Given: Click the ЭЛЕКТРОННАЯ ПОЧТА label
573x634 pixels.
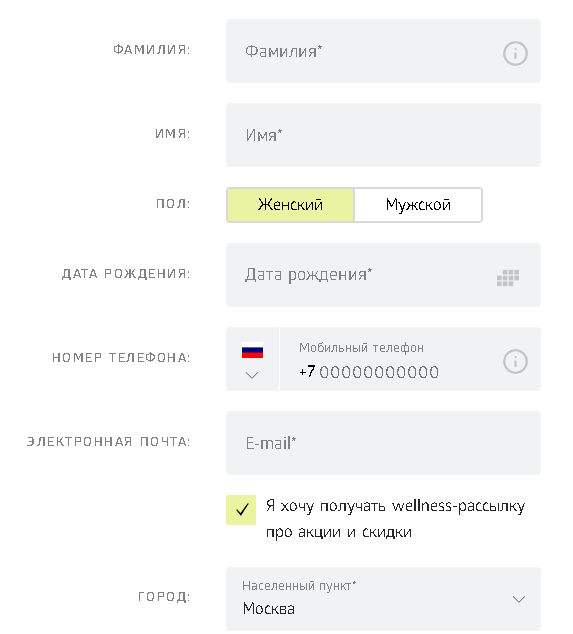Looking at the screenshot, I should [108, 442].
